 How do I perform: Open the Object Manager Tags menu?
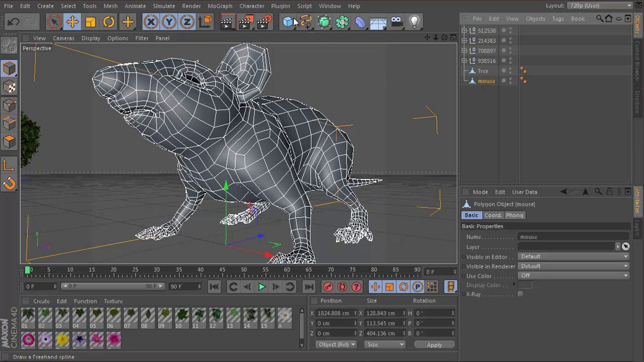(558, 19)
